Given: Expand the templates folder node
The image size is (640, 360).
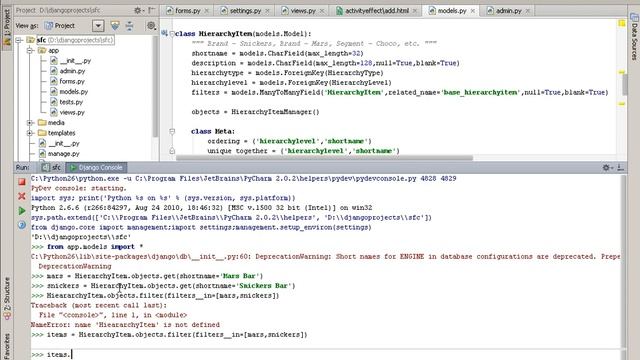Looking at the screenshot, I should click(x=30, y=133).
